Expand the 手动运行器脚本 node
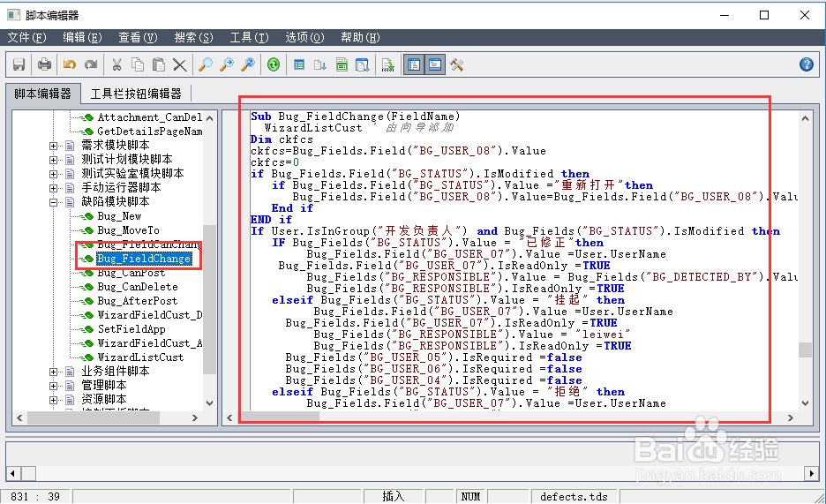Viewport: 826px width, 504px height. coord(53,188)
